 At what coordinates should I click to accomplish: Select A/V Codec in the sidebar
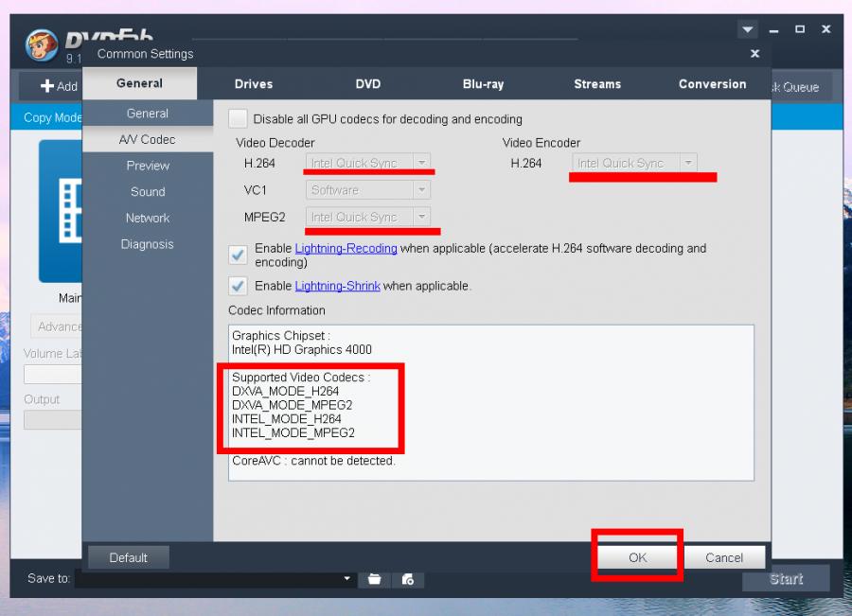[148, 140]
